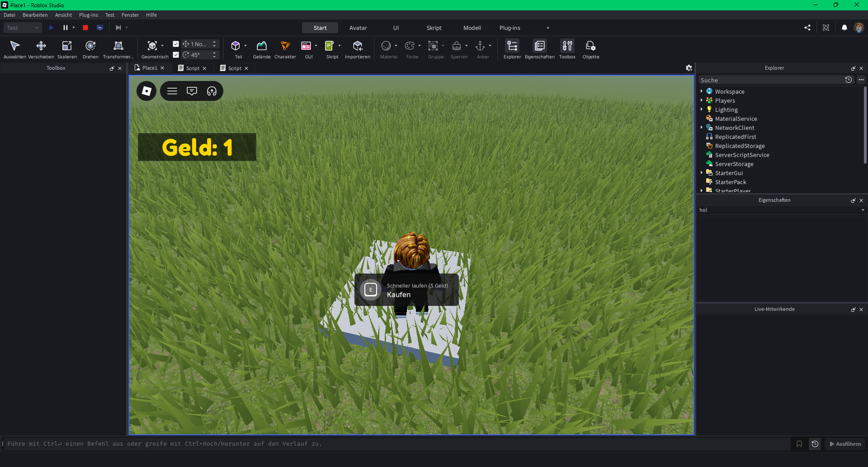The height and width of the screenshot is (467, 868).
Task: Open the Charakter tool
Action: click(x=285, y=49)
